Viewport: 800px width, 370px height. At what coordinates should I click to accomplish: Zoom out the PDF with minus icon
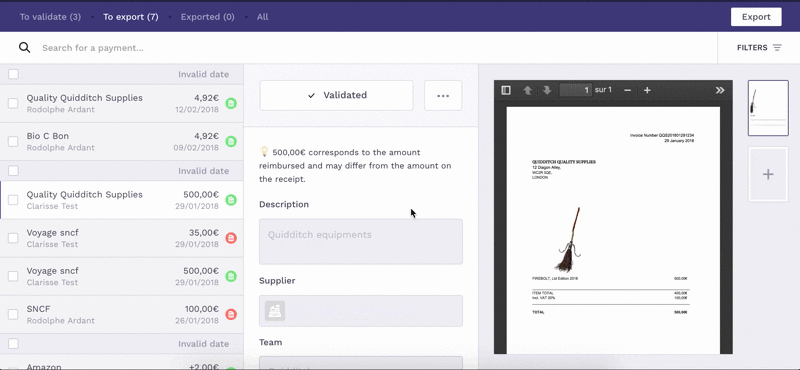coord(628,90)
